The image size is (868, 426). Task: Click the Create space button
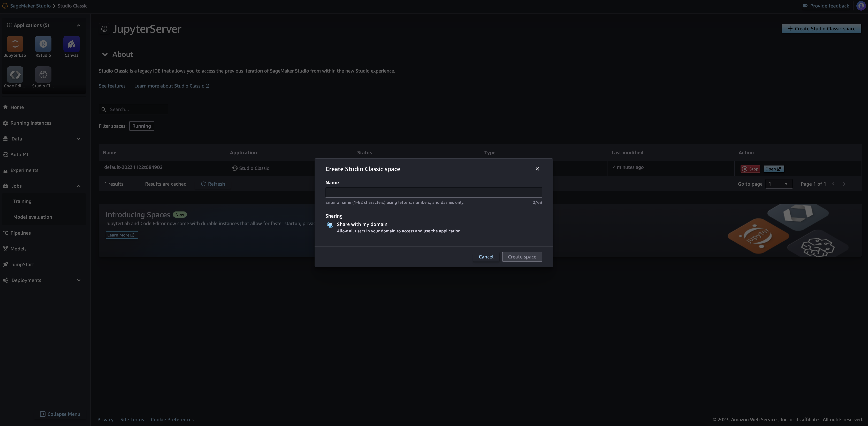(x=522, y=257)
